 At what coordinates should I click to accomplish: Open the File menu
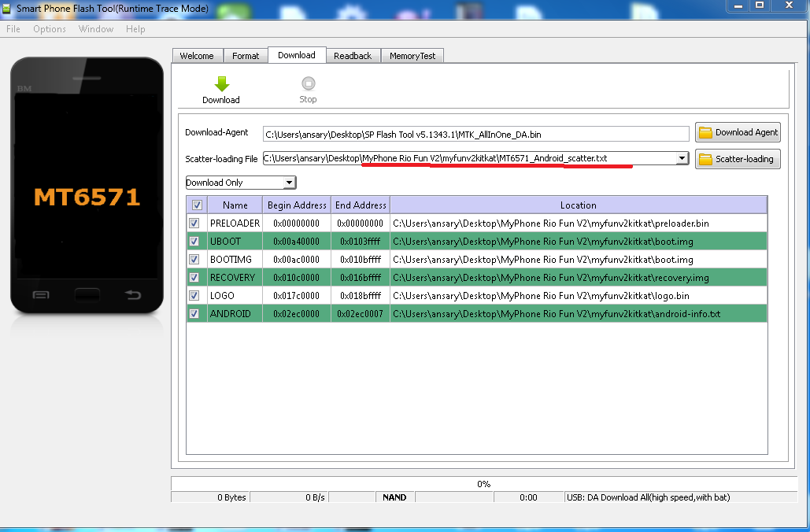13,29
